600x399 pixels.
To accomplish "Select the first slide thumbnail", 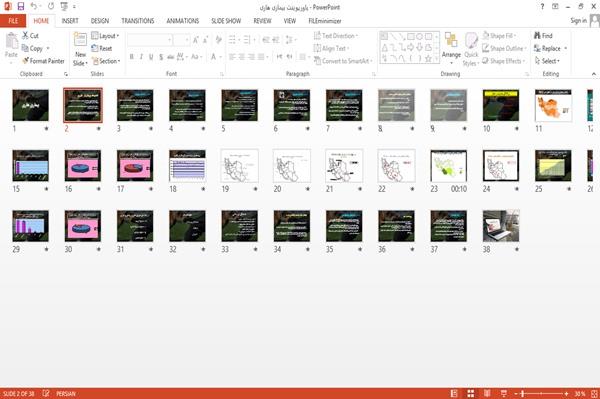I will 31,105.
